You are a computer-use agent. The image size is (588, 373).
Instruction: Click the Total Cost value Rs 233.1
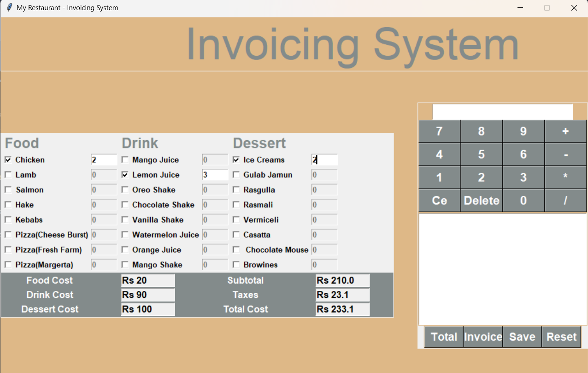click(343, 309)
